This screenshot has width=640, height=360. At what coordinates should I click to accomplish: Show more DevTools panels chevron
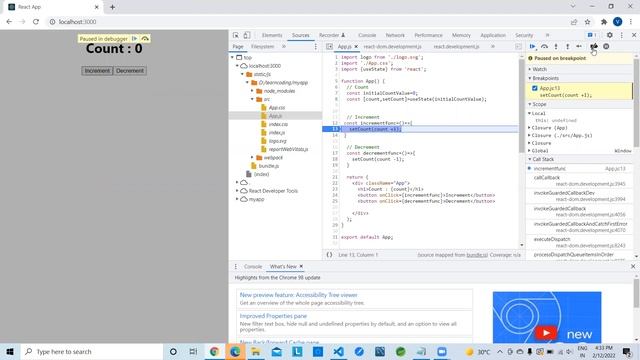click(547, 35)
